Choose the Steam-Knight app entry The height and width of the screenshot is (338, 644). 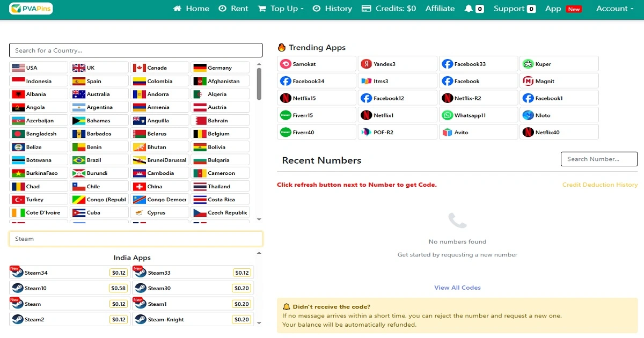pos(193,319)
